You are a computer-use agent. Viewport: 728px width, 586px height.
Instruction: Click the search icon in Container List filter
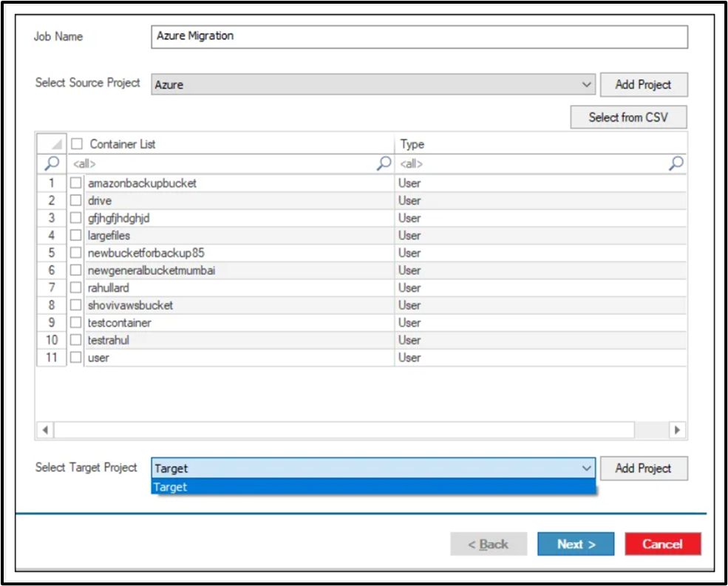(x=384, y=163)
